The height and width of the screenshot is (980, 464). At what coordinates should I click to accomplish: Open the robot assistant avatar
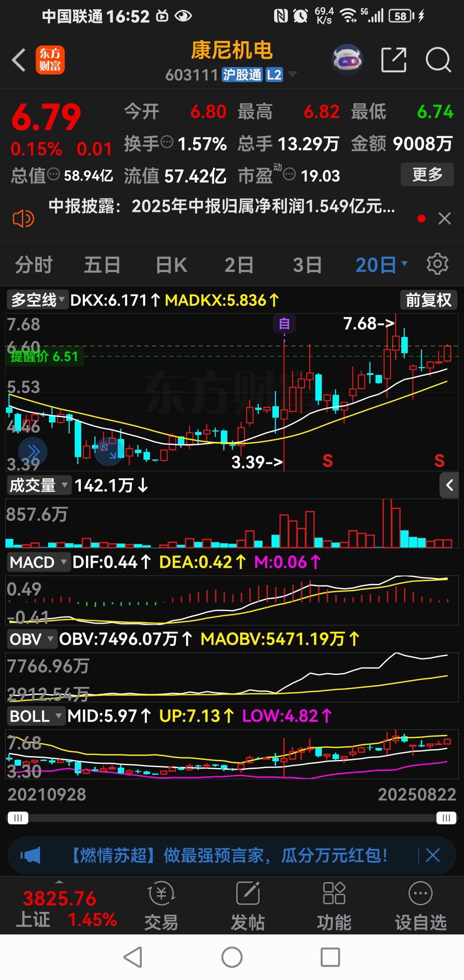pos(347,60)
